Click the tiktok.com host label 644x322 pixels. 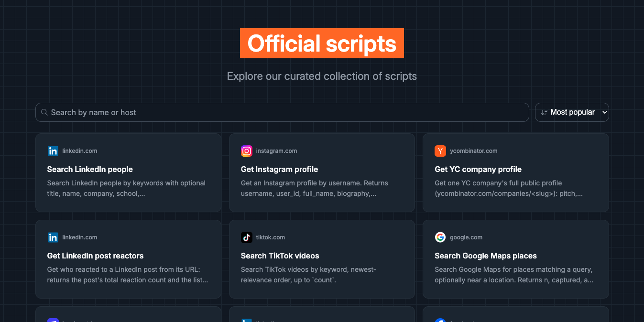click(271, 237)
